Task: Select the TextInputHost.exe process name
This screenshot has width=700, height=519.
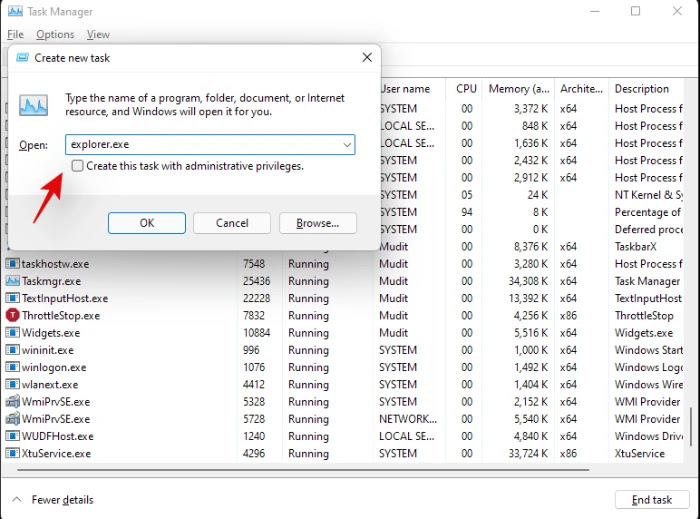Action: [x=65, y=298]
